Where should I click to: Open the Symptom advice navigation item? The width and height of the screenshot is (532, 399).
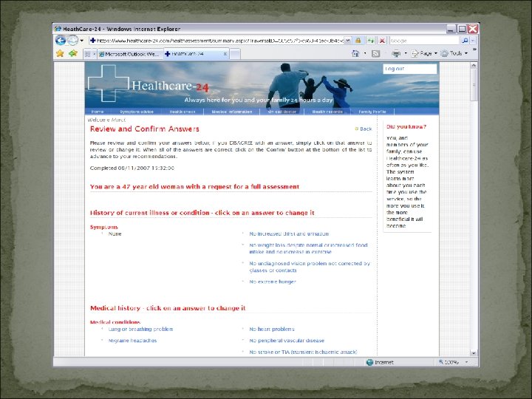click(137, 112)
